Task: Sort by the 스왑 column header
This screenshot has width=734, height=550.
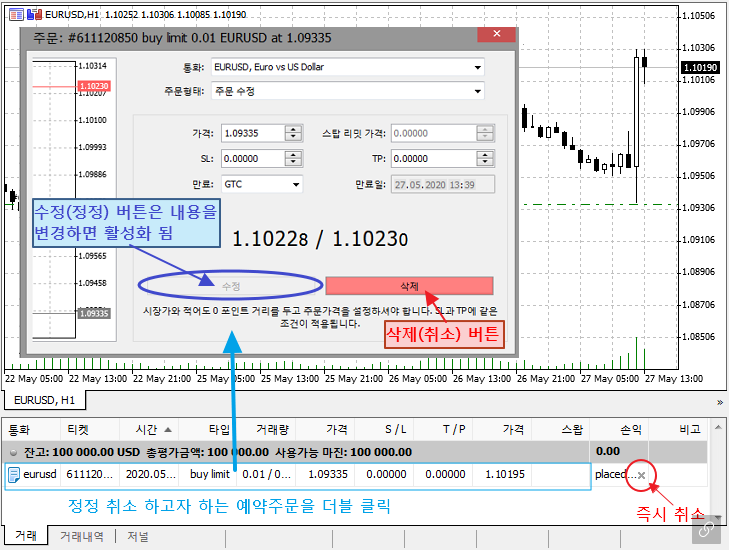Action: pyautogui.click(x=561, y=429)
